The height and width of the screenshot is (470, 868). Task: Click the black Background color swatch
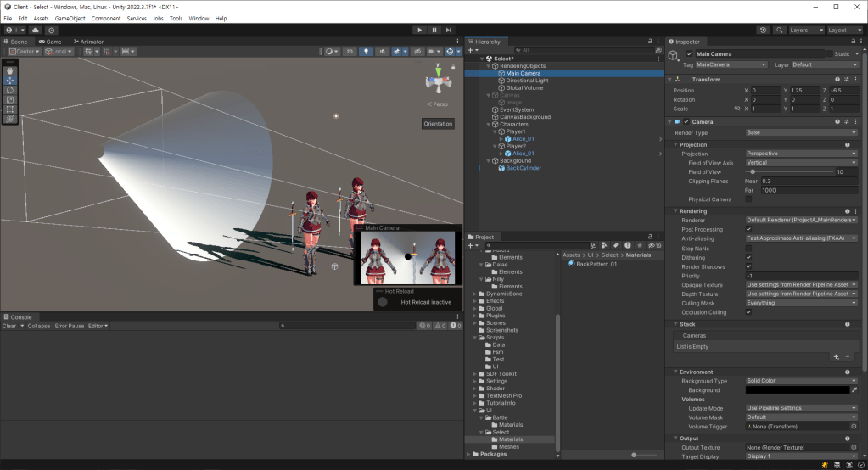click(797, 390)
